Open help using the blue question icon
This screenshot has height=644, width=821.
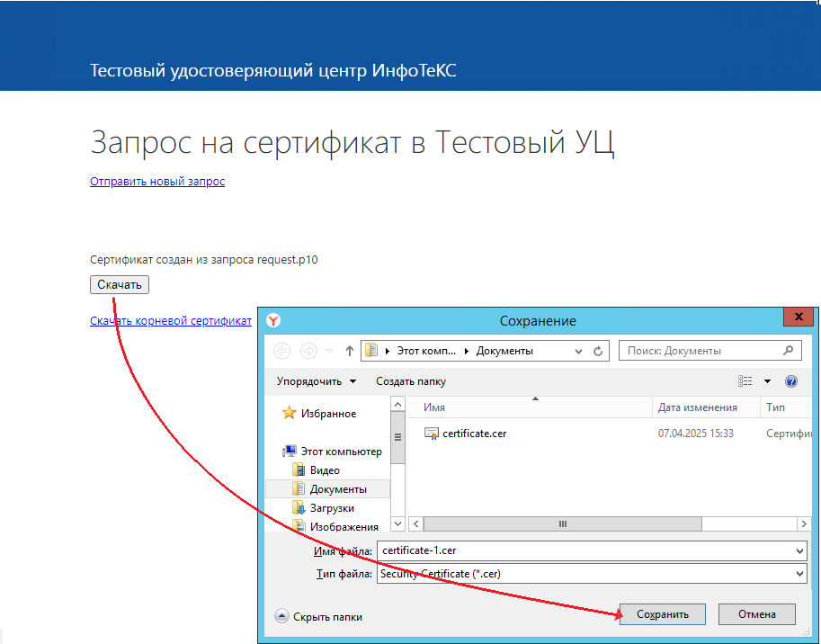pos(791,381)
